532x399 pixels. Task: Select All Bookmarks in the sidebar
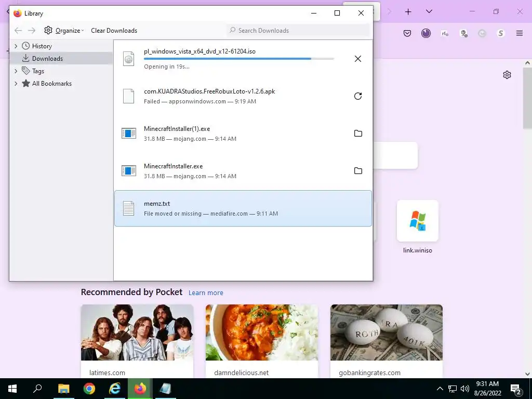click(x=51, y=84)
